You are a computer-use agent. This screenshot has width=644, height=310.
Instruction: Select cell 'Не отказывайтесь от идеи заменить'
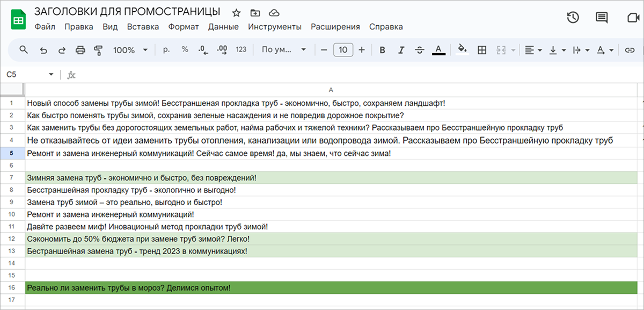[x=331, y=140]
